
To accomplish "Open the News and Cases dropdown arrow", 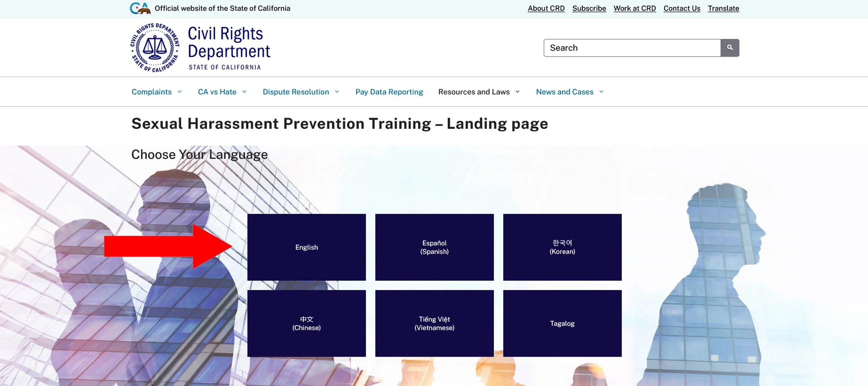I will coord(601,92).
